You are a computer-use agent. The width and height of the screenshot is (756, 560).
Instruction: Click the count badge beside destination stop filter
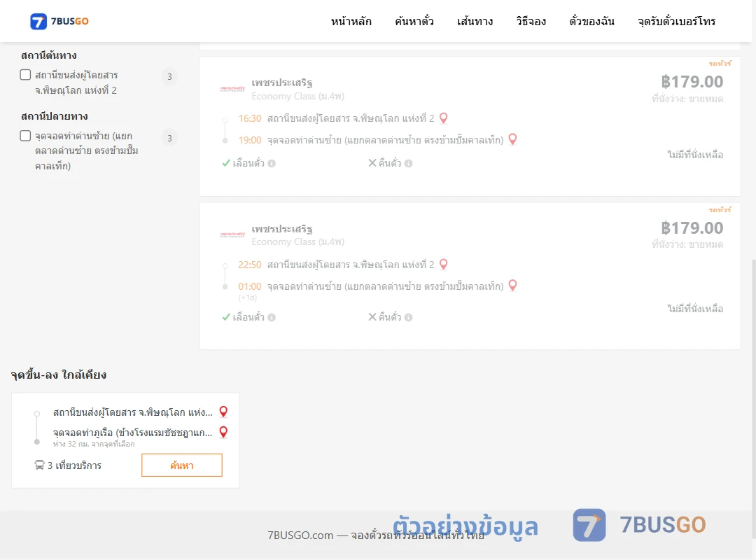(169, 138)
